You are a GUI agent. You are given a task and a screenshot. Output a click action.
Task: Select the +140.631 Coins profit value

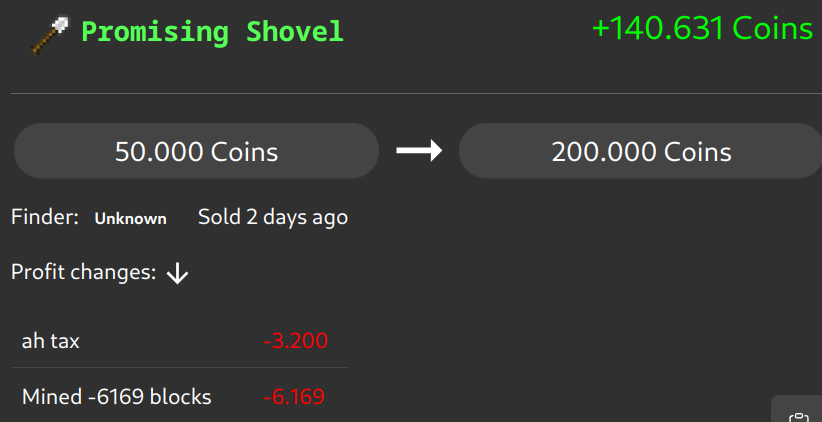[x=702, y=28]
